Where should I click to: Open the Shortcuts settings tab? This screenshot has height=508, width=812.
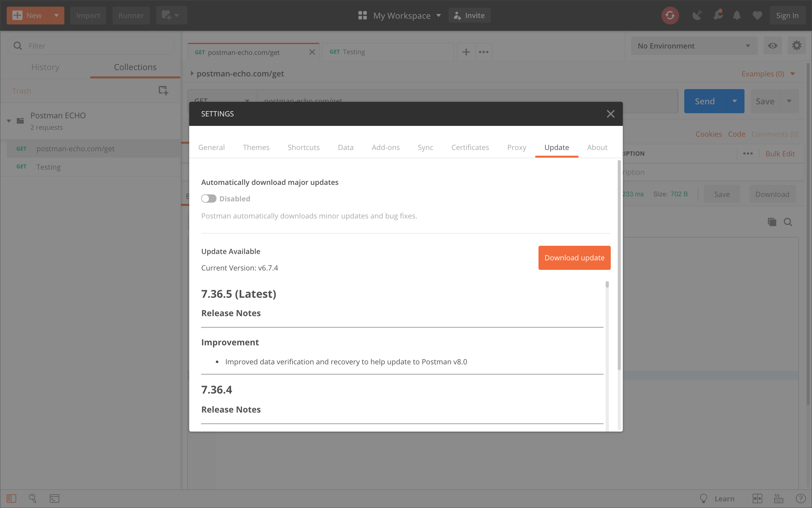coord(304,147)
